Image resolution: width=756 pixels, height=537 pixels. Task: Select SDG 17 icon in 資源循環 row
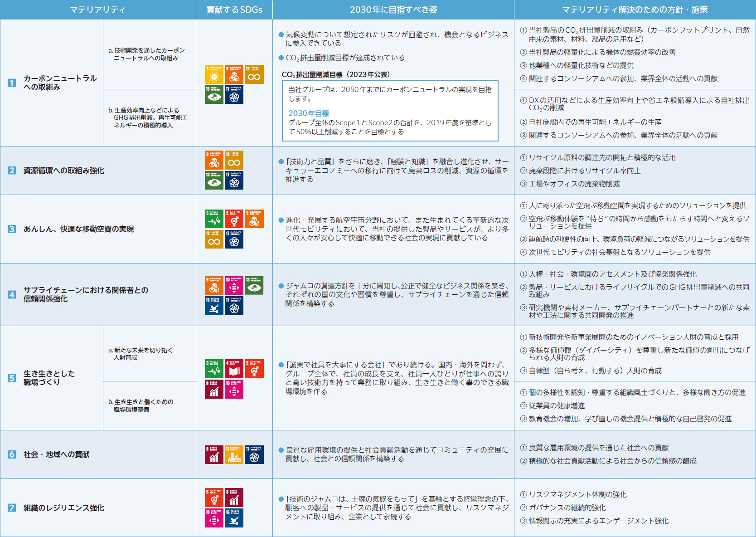(234, 180)
